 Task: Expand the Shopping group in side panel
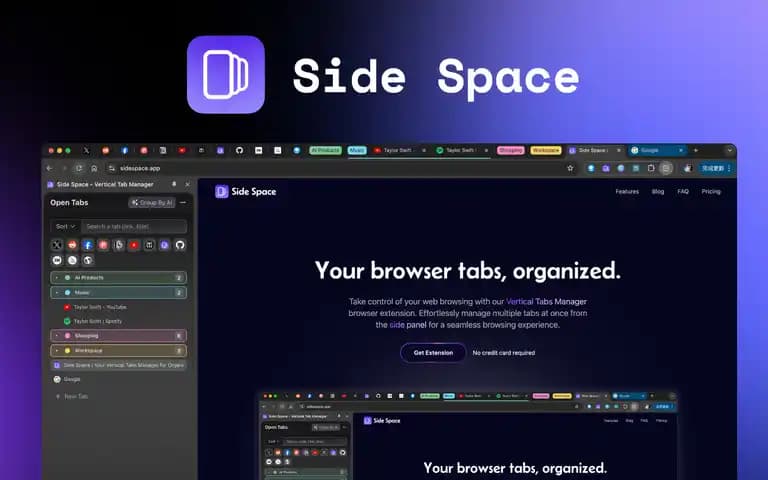pos(118,336)
